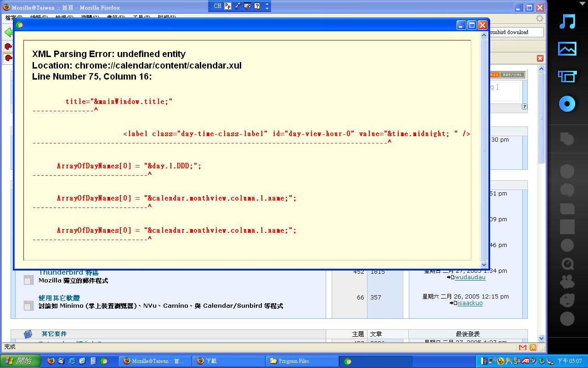Click the help icon on the language bar
Screen dimensions: 588x368
coord(257,6)
